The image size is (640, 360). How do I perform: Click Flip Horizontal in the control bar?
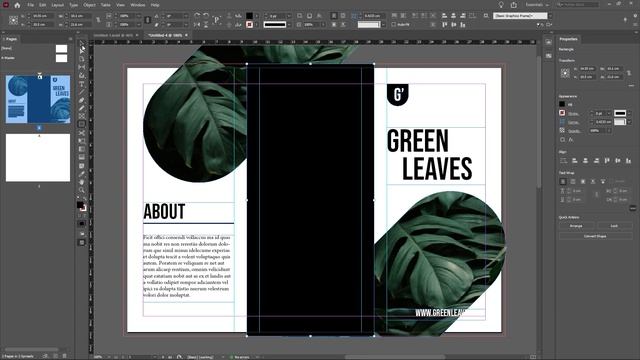click(x=197, y=24)
